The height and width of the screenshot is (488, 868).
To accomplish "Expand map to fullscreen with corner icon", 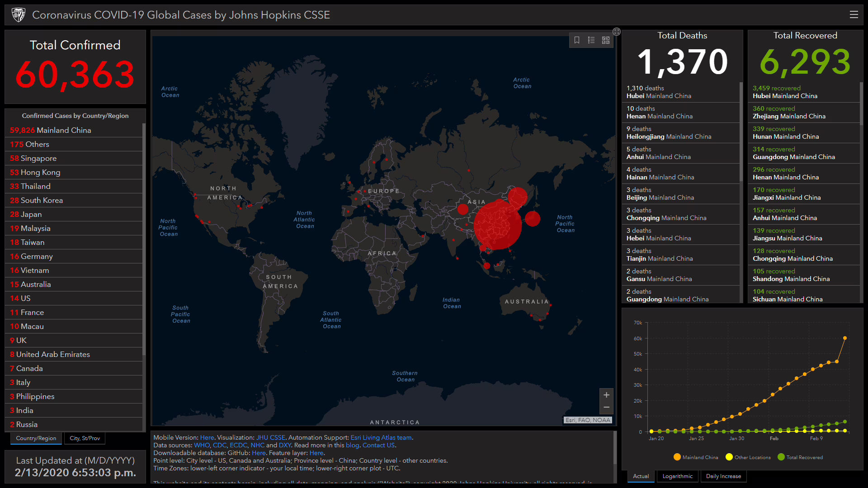I will (617, 32).
